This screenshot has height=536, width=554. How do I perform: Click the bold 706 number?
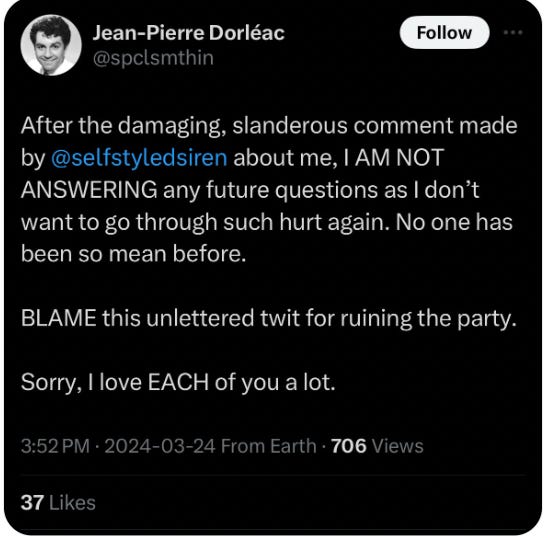(x=349, y=446)
